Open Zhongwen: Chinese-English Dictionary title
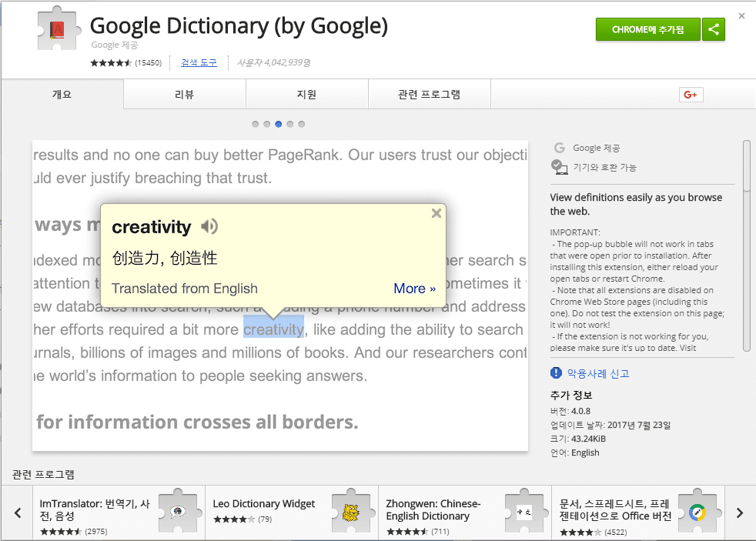This screenshot has width=756, height=541. pyautogui.click(x=433, y=509)
